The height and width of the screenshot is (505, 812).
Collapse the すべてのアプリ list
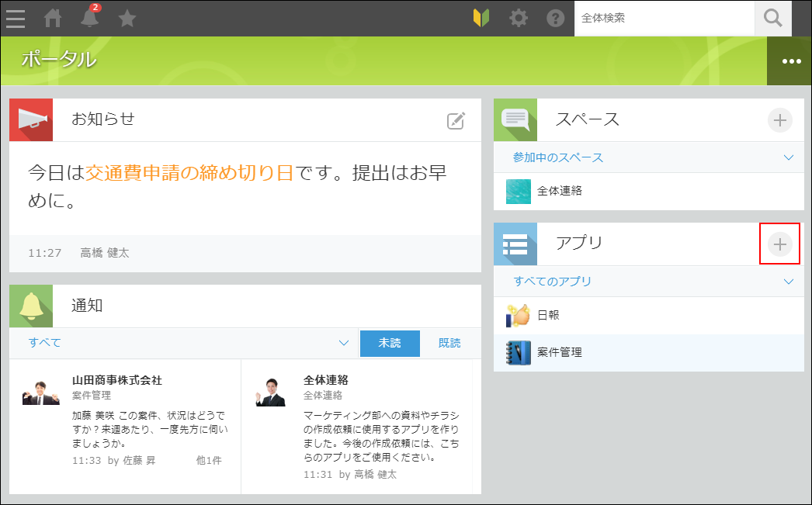(x=790, y=281)
